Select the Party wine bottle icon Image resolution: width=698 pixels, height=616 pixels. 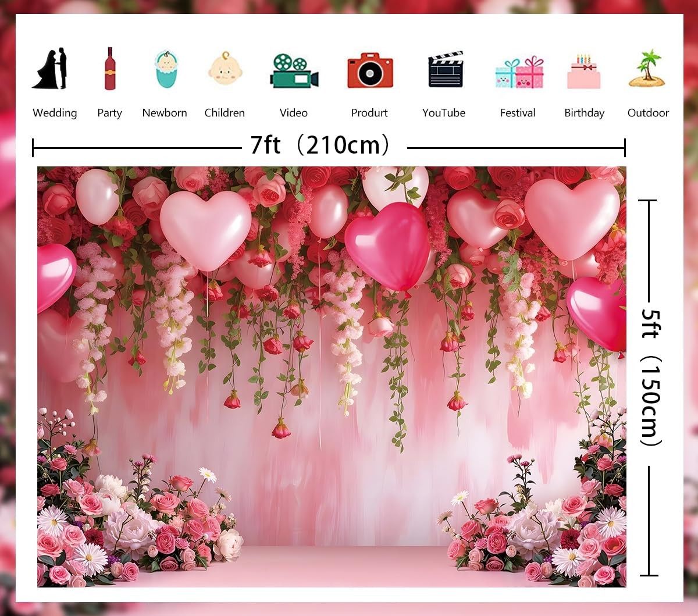110,69
